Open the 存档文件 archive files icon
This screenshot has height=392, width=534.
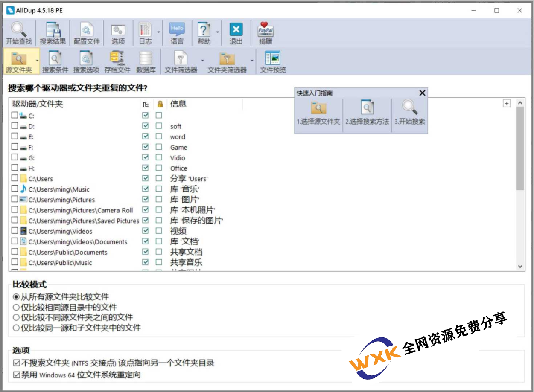click(x=117, y=61)
